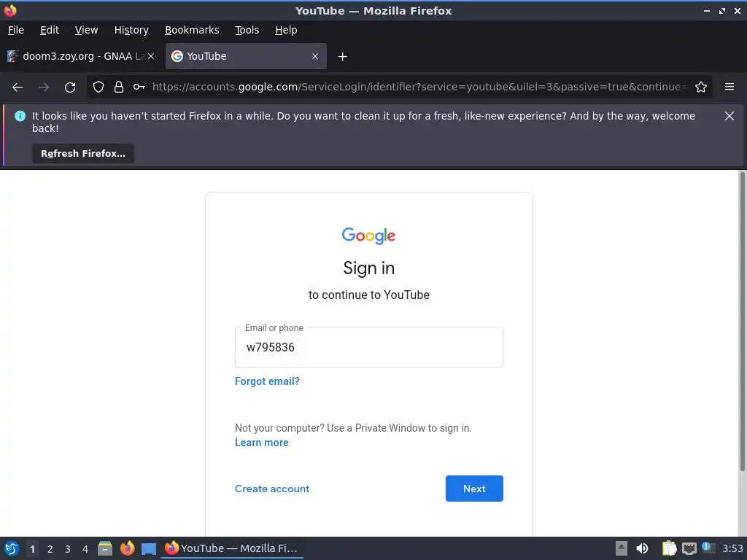Show site security padlock info
The height and width of the screenshot is (560, 747).
click(x=119, y=87)
